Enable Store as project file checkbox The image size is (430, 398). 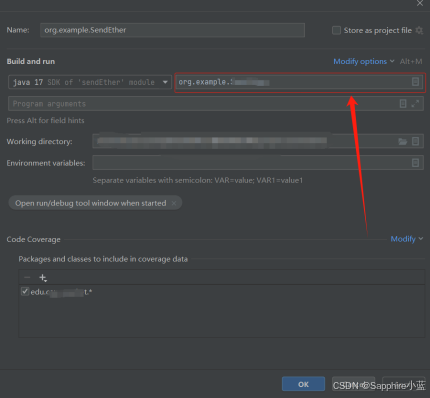(336, 30)
